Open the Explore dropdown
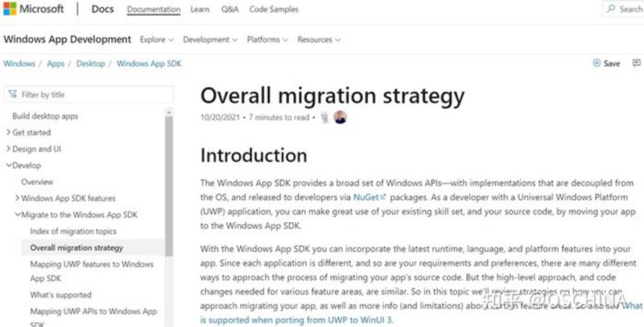This screenshot has width=644, height=327. coord(156,39)
